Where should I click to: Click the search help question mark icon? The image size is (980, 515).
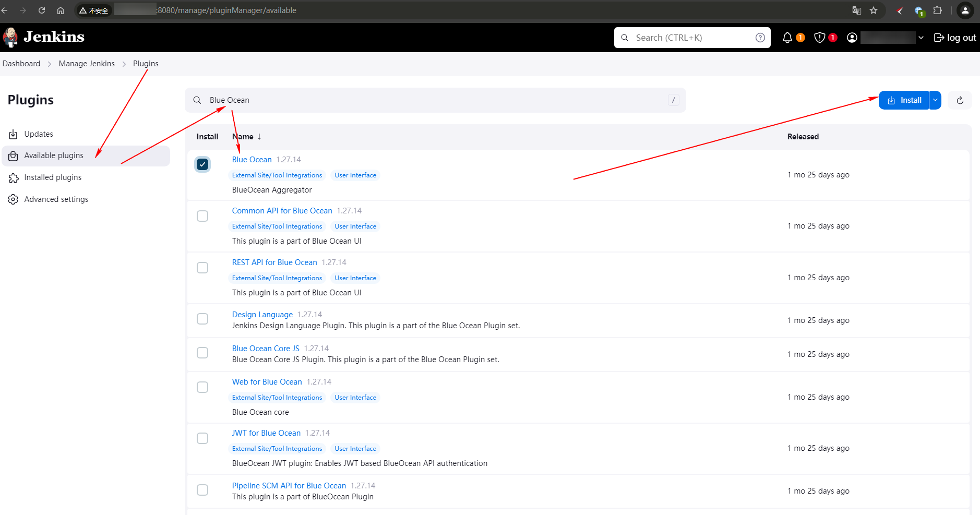(x=760, y=38)
